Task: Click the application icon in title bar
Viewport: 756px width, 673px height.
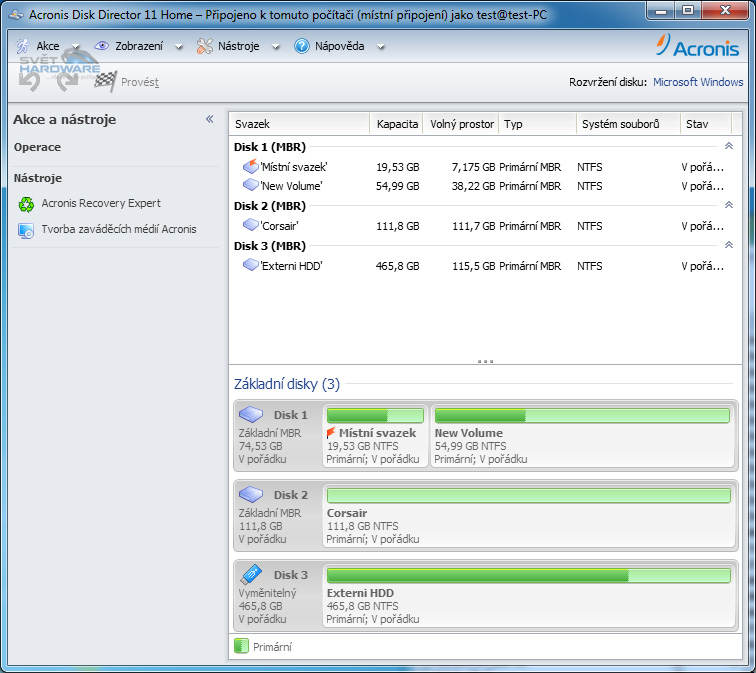Action: point(16,15)
